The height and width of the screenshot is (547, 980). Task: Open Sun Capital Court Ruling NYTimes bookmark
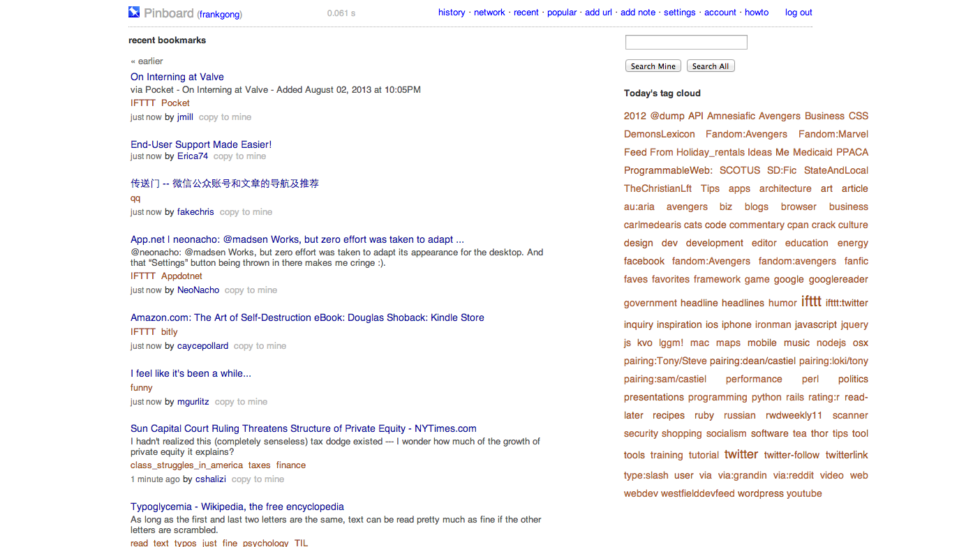304,428
